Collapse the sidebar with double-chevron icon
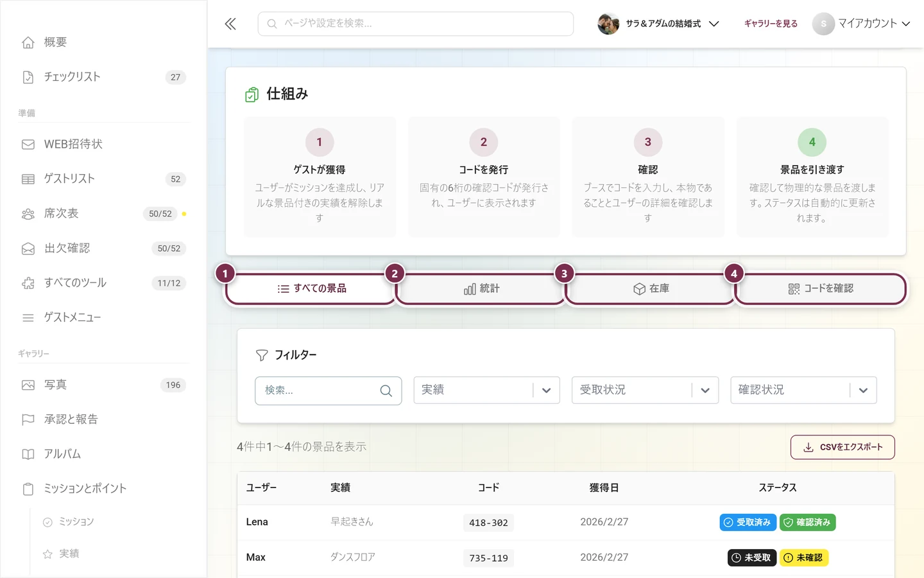 (x=230, y=24)
